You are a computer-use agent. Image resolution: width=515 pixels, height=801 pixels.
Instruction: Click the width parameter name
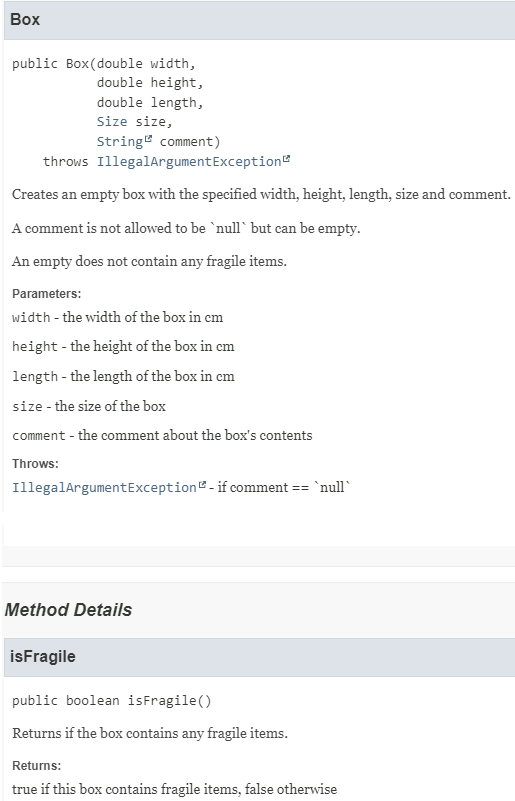point(31,317)
